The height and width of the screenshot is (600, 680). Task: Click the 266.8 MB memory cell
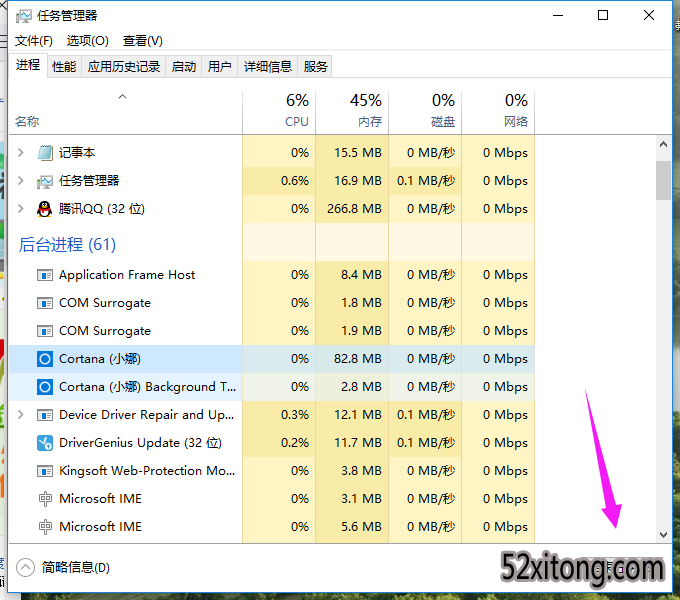(x=352, y=209)
